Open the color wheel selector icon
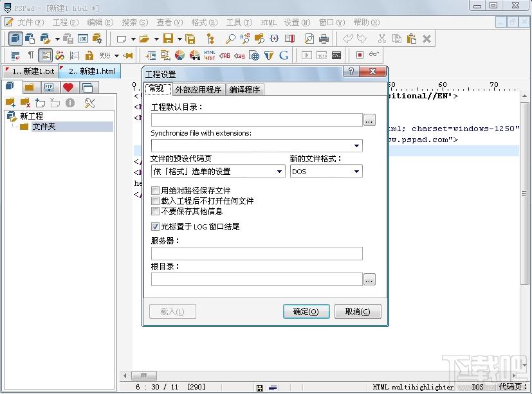 180,55
